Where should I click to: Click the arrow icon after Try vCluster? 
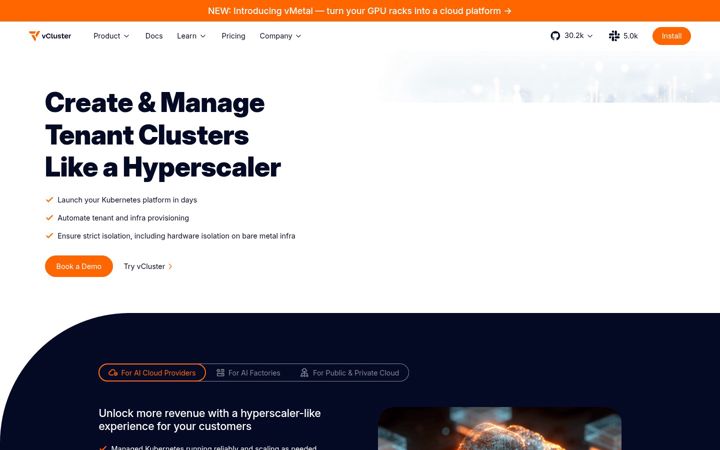pos(170,266)
